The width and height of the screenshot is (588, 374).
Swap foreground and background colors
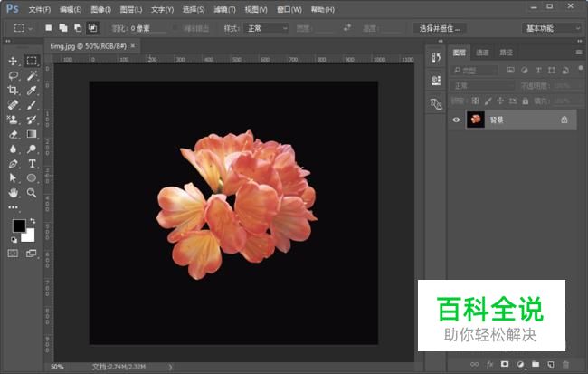[x=33, y=220]
